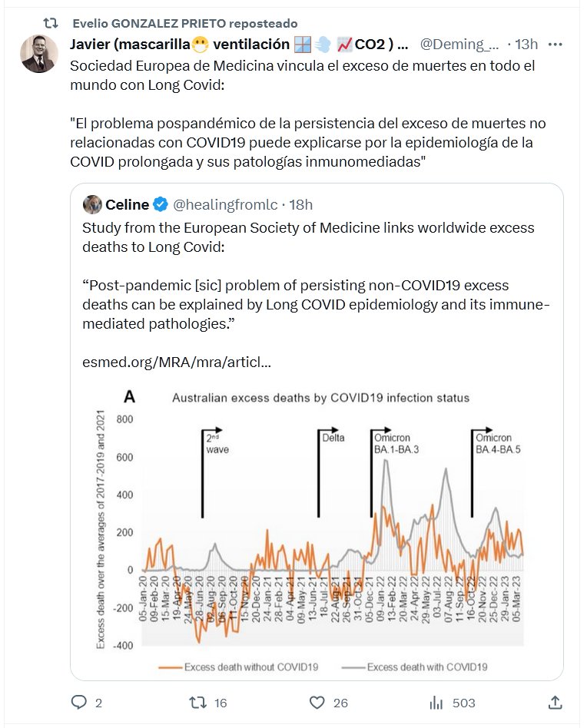This screenshot has width=587, height=728.
Task: Click the share upload icon
Action: (x=555, y=702)
